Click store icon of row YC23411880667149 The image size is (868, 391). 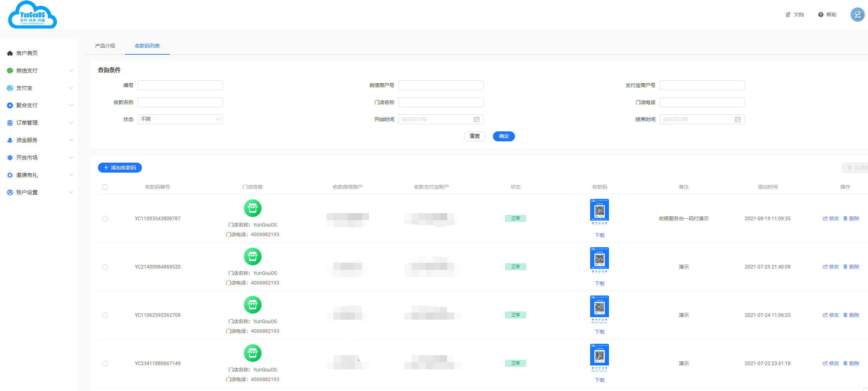253,353
